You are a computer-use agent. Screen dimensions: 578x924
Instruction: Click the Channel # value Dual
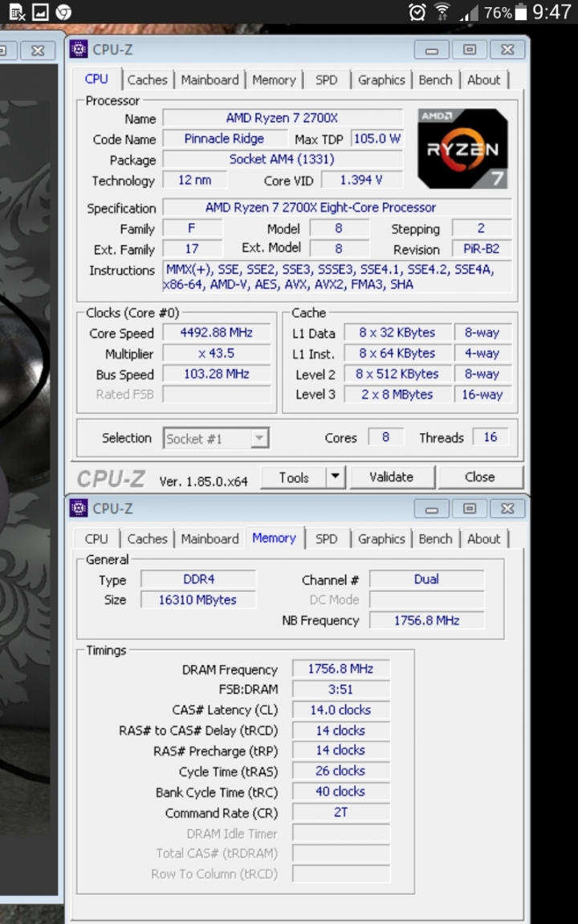[x=426, y=579]
